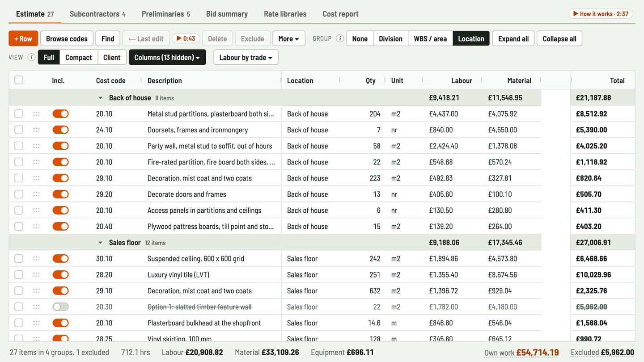Click drag handle on Option 1 slatted timber row

click(37, 307)
